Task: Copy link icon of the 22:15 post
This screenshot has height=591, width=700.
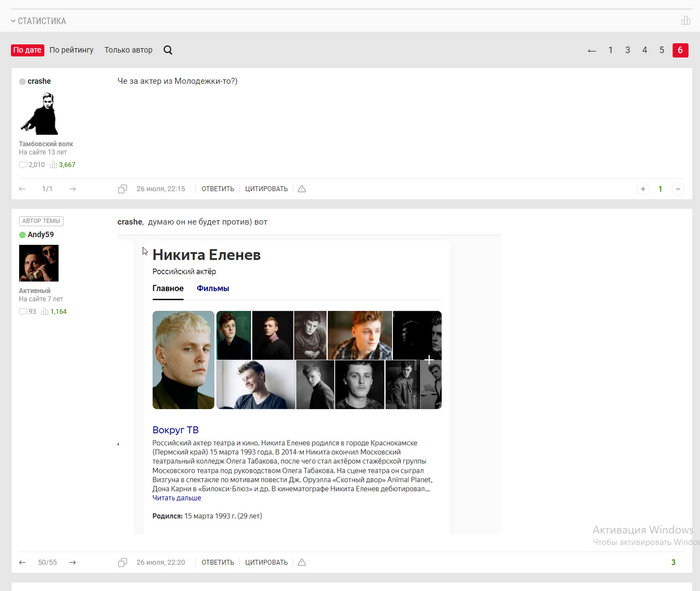Action: (122, 189)
